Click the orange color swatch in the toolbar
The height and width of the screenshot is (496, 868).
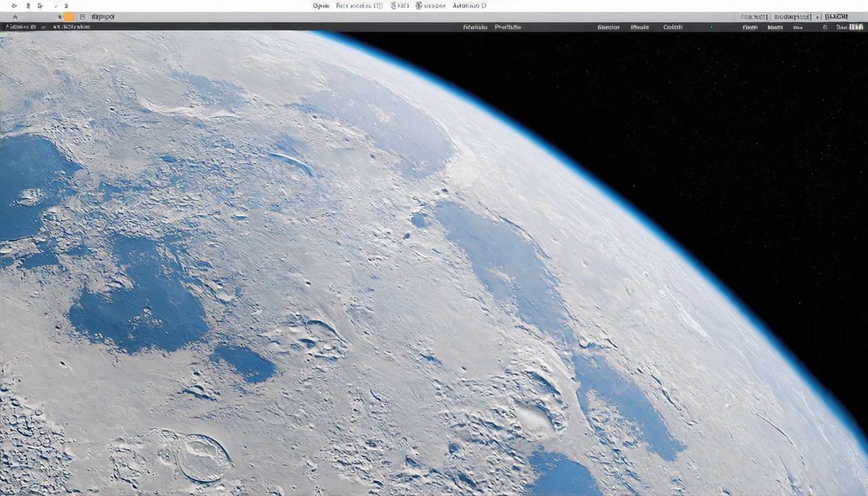pos(68,17)
